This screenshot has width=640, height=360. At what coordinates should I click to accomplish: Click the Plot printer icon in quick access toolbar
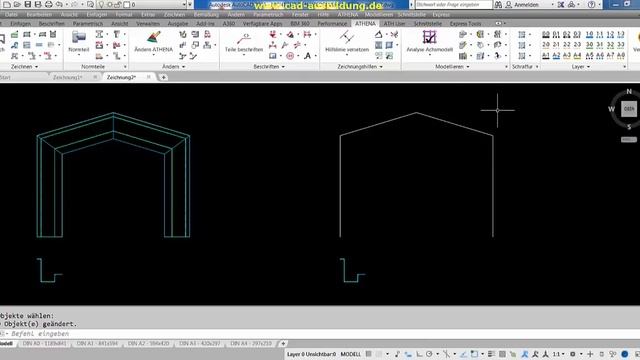(49, 4)
